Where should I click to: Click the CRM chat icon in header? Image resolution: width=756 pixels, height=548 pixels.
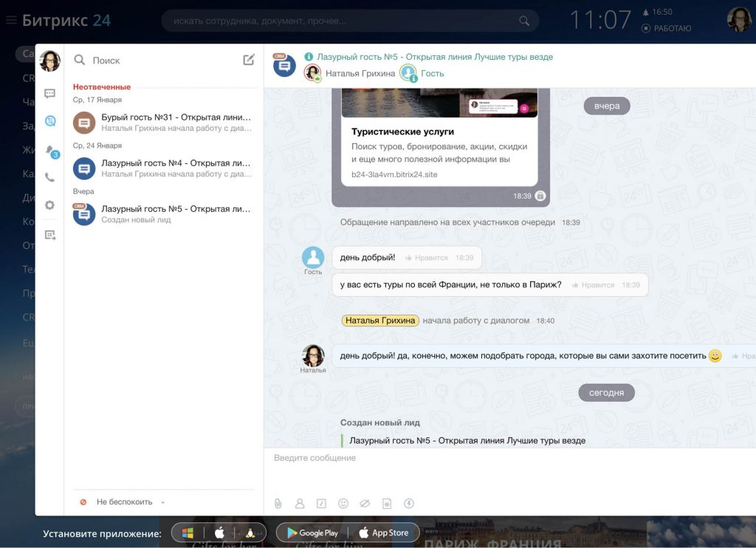[x=284, y=65]
